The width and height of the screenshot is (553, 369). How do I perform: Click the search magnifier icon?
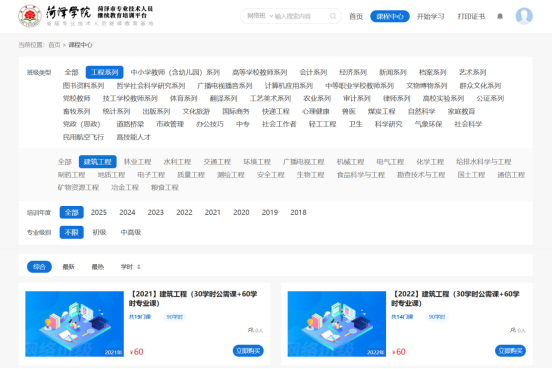tap(333, 16)
